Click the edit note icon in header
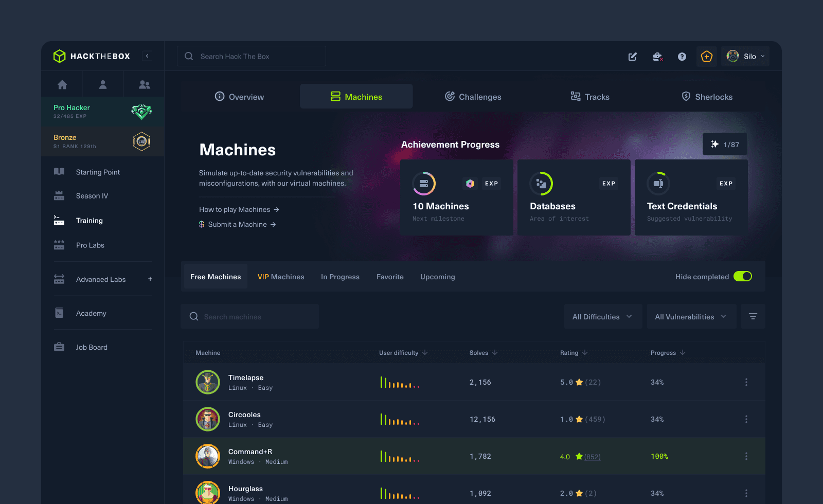823x504 pixels. [633, 57]
